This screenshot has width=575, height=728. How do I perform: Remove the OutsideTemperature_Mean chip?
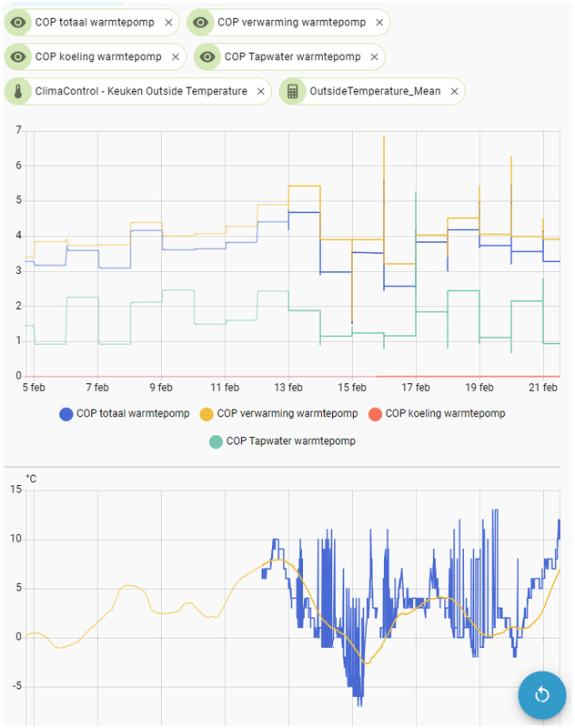pyautogui.click(x=452, y=91)
